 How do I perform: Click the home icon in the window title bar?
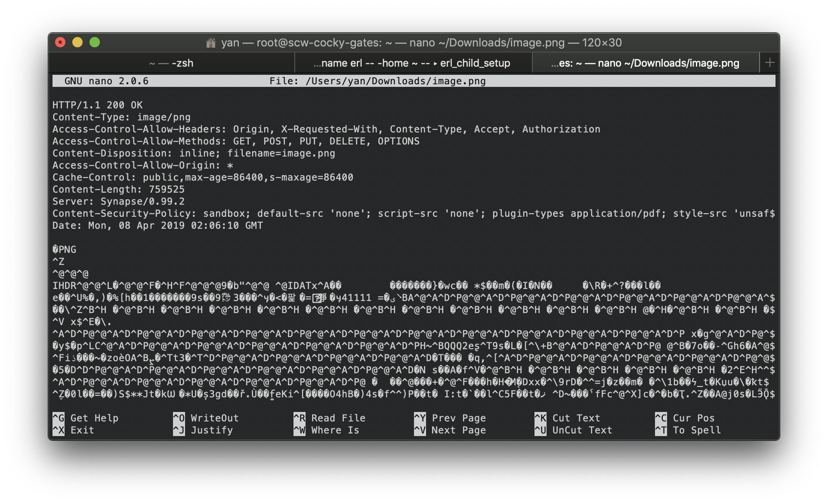coord(210,43)
